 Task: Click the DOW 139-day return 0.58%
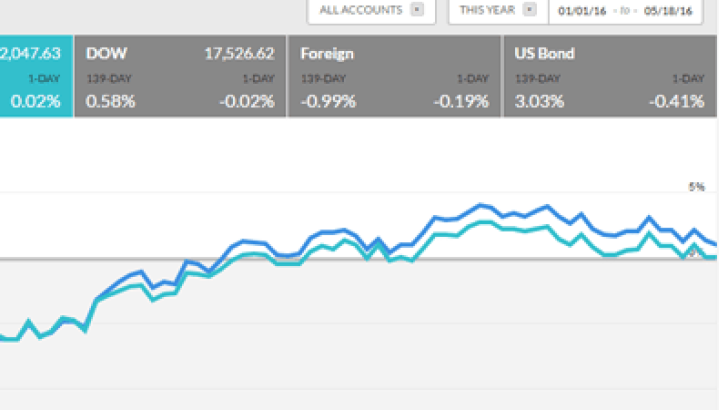point(110,101)
